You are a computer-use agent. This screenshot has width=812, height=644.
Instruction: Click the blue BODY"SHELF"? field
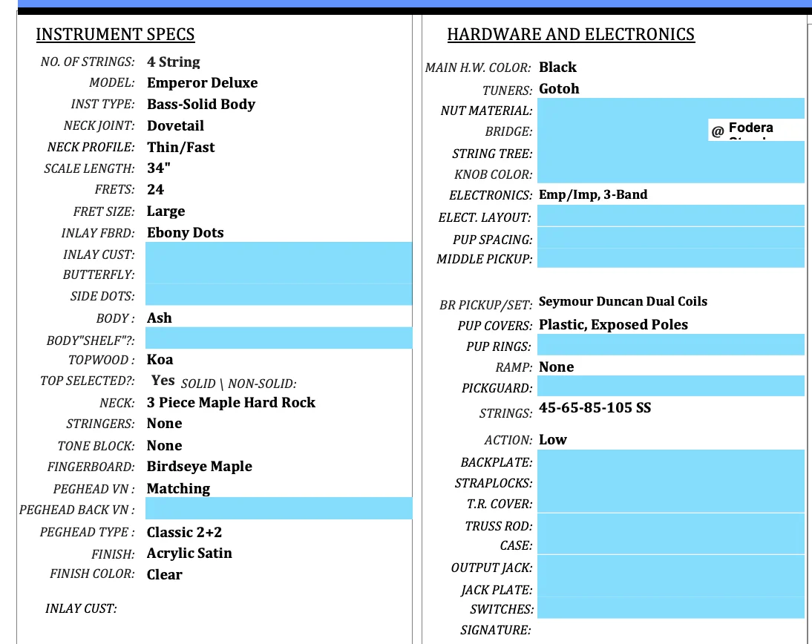coord(278,338)
